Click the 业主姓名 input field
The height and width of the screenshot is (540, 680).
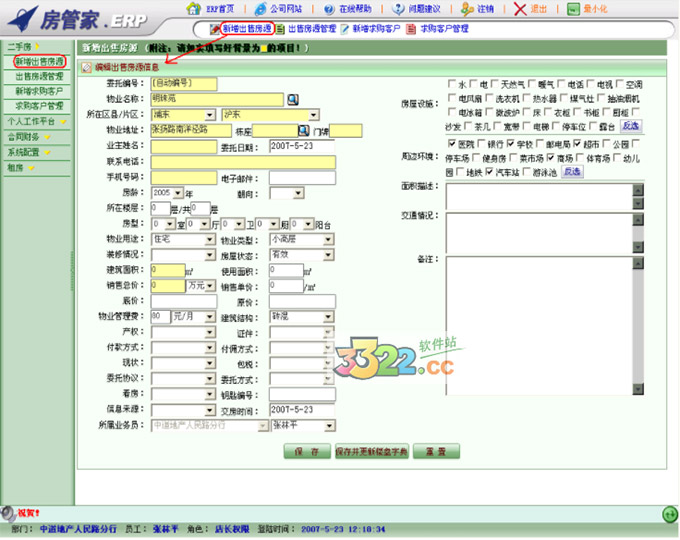182,146
